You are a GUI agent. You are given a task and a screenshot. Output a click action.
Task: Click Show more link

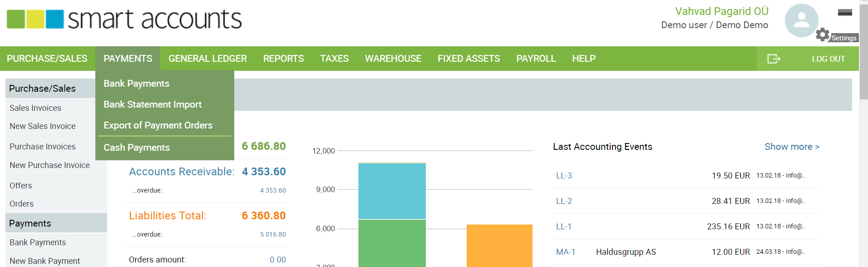point(792,147)
